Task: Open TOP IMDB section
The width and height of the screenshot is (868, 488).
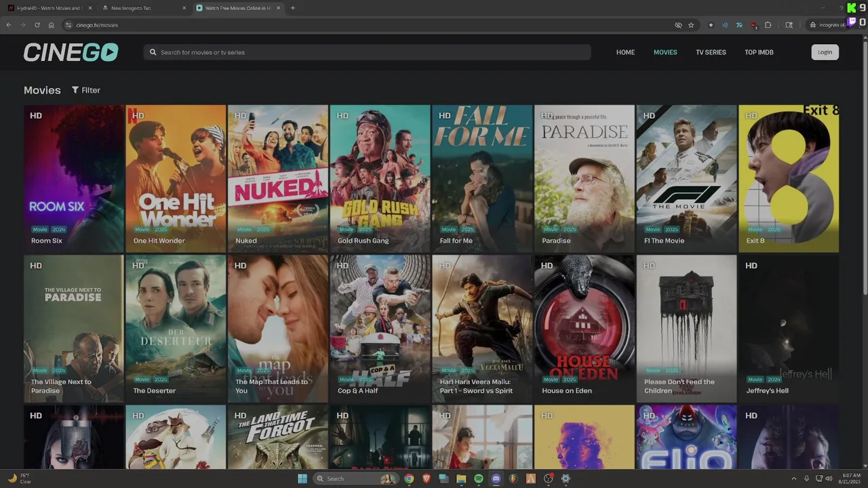Action: click(x=759, y=52)
